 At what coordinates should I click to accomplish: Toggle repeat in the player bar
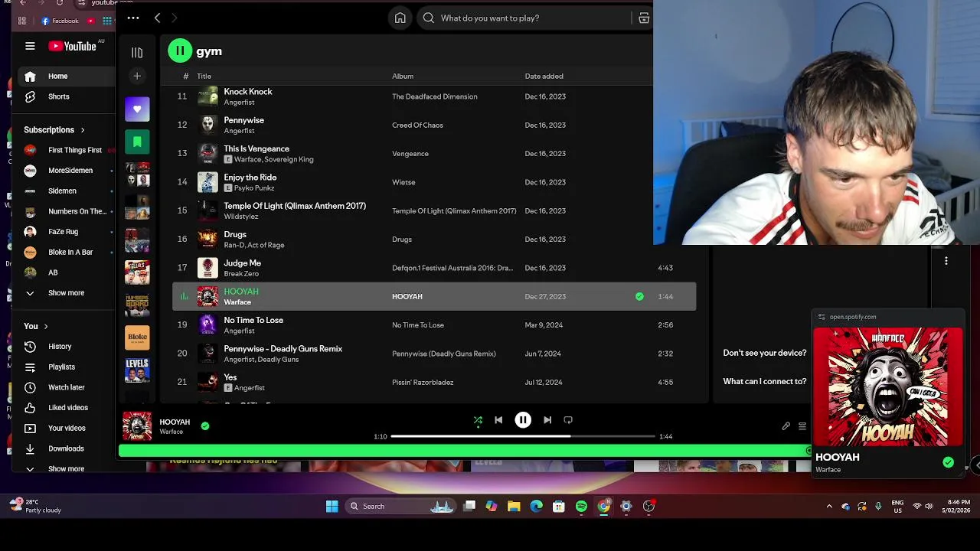[568, 419]
